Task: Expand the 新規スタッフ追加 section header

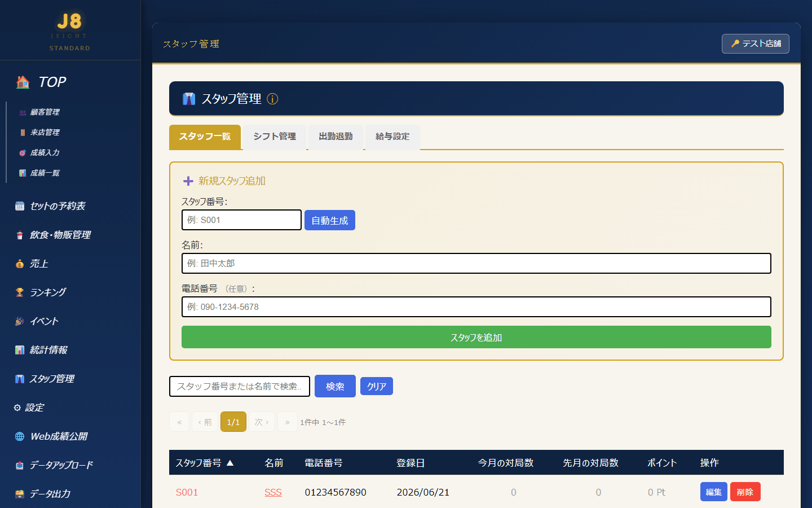Action: point(224,181)
